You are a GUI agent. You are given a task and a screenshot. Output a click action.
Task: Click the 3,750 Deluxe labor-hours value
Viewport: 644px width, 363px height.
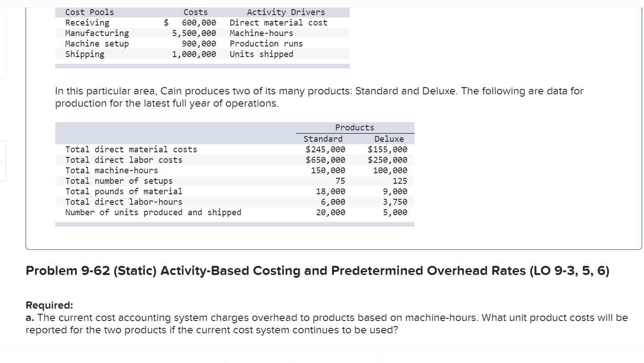395,202
